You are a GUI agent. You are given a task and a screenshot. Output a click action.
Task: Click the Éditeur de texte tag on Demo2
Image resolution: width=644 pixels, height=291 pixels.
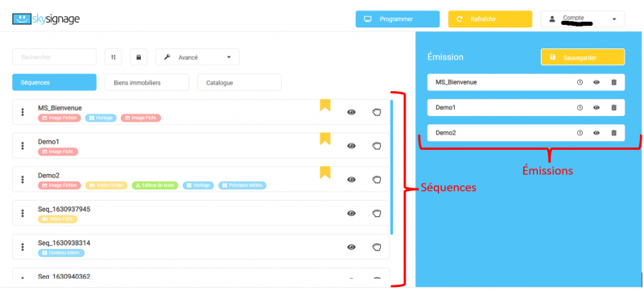[155, 185]
